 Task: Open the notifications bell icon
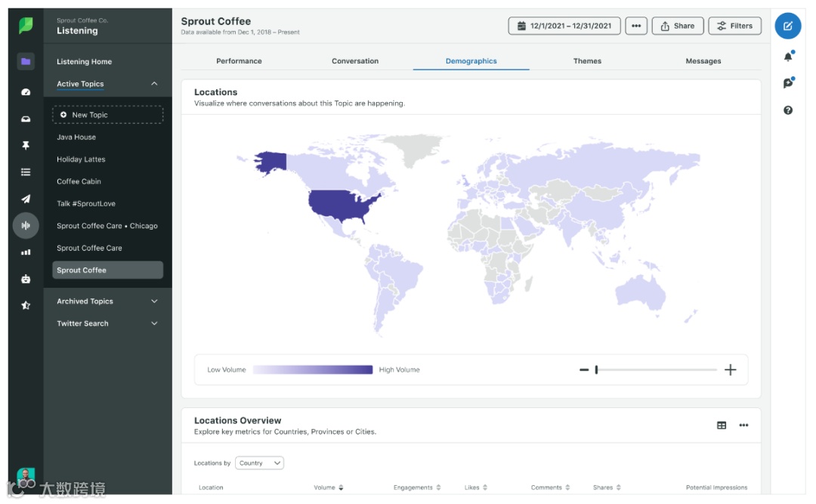pos(788,57)
